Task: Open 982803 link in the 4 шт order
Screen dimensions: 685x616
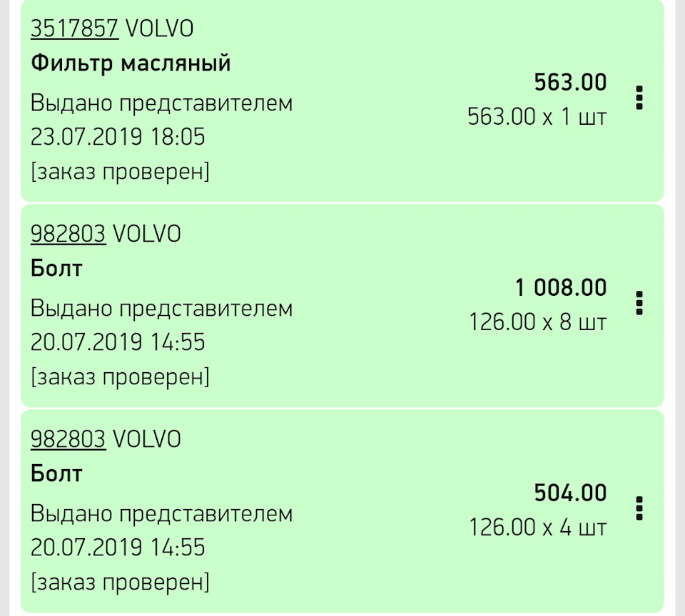Action: (68, 439)
